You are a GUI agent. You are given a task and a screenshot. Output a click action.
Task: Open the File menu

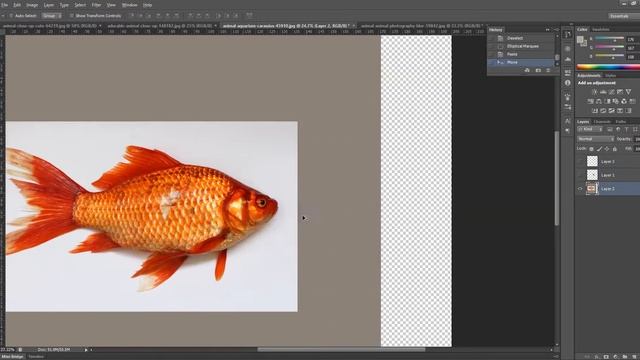5,5
